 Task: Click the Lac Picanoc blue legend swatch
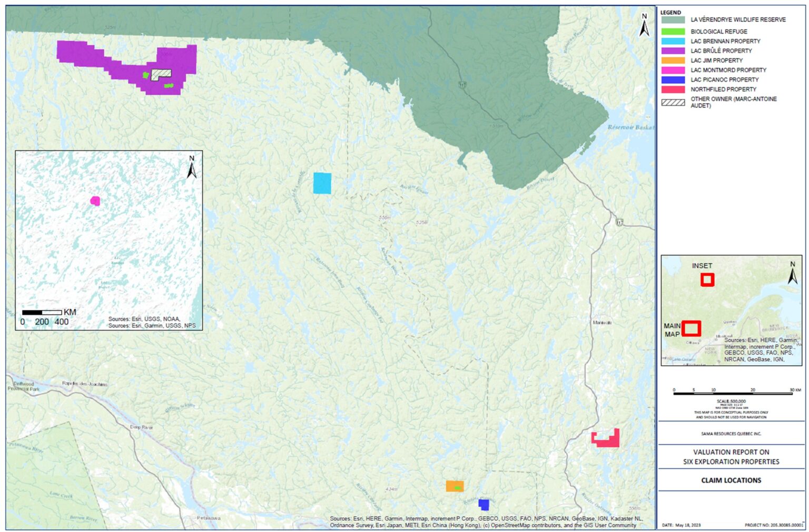pyautogui.click(x=673, y=80)
